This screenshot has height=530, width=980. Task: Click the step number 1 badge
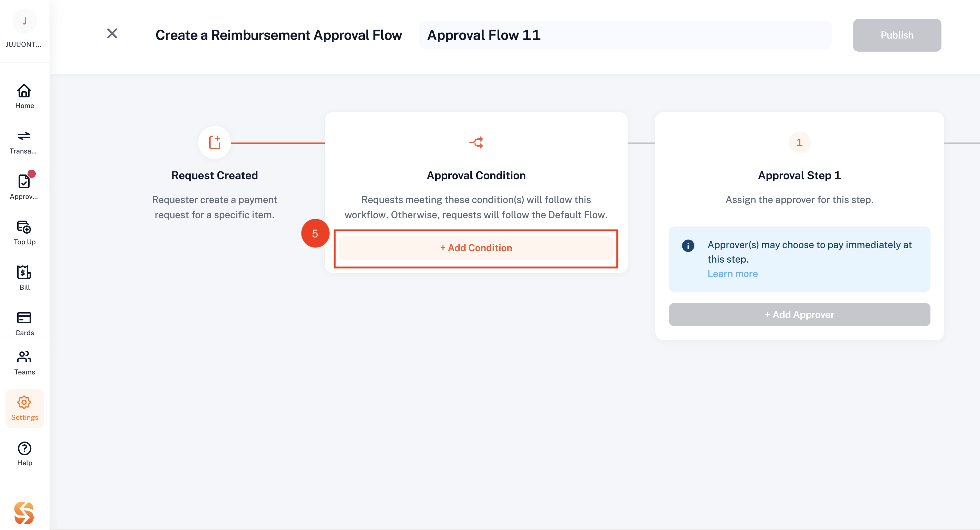pyautogui.click(x=799, y=142)
